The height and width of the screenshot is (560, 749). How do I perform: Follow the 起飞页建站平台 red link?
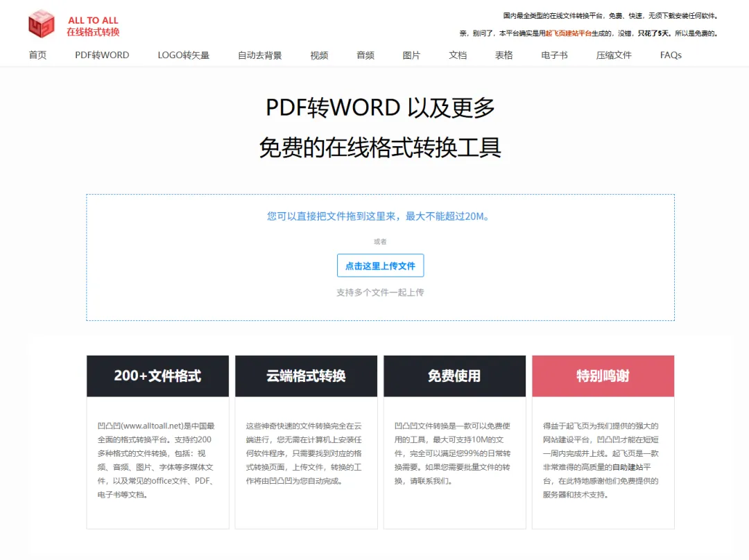pyautogui.click(x=569, y=33)
